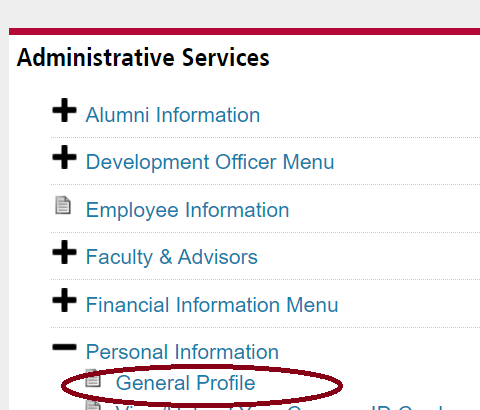Click the General Profile document icon
Screen dimensions: 480x410
93,378
